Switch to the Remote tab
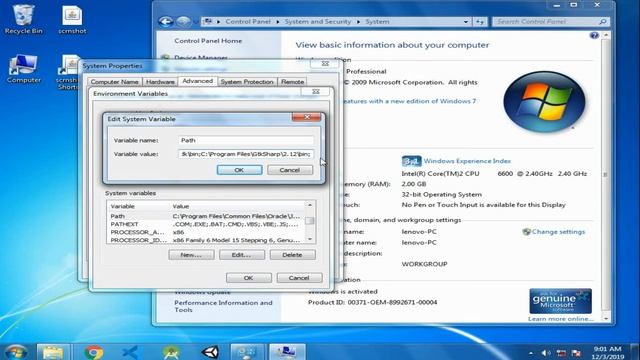Viewport: 640px width, 360px height. click(x=292, y=82)
